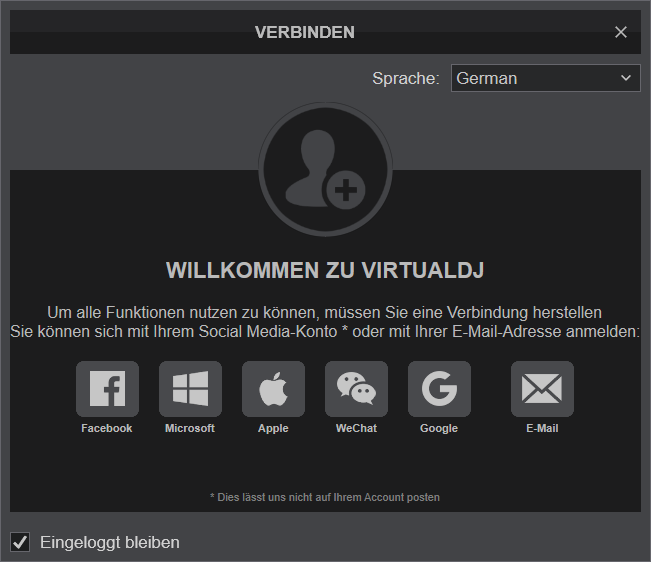Click the E-Mail text label
Image resolution: width=651 pixels, height=562 pixels.
542,428
